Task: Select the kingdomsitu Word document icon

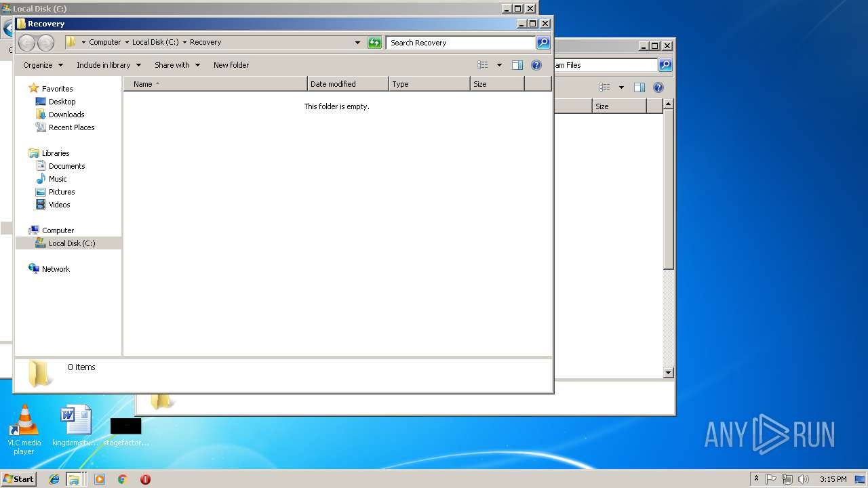Action: (75, 427)
